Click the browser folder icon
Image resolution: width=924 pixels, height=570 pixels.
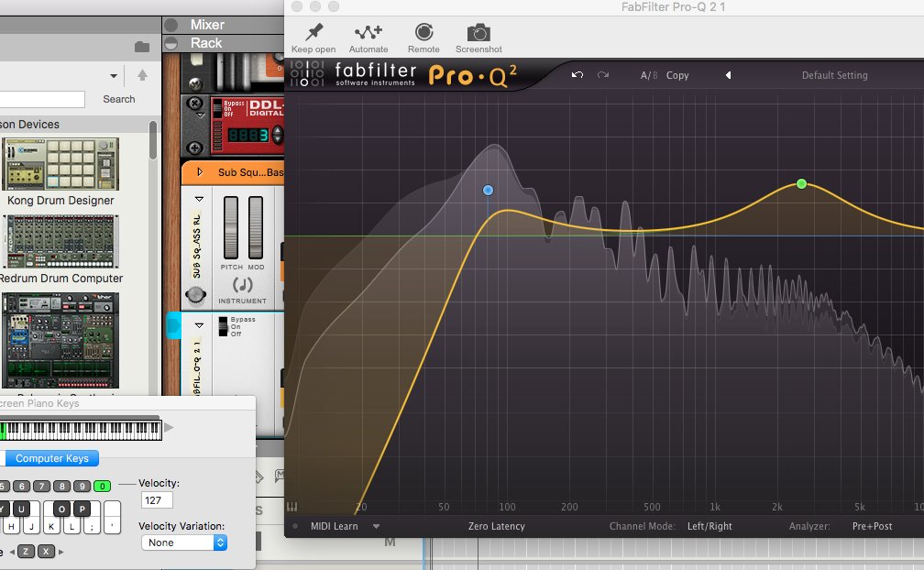(x=142, y=47)
